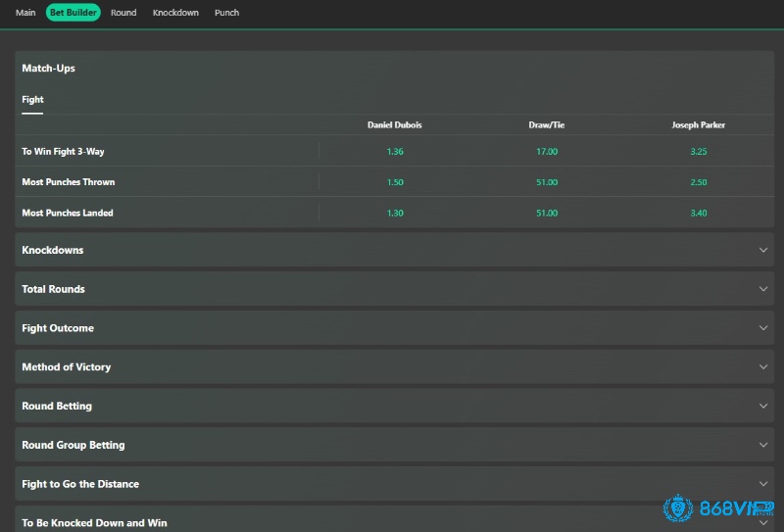Image resolution: width=784 pixels, height=532 pixels.
Task: Select the Fight sub-tab under Match-Ups
Action: (32, 100)
